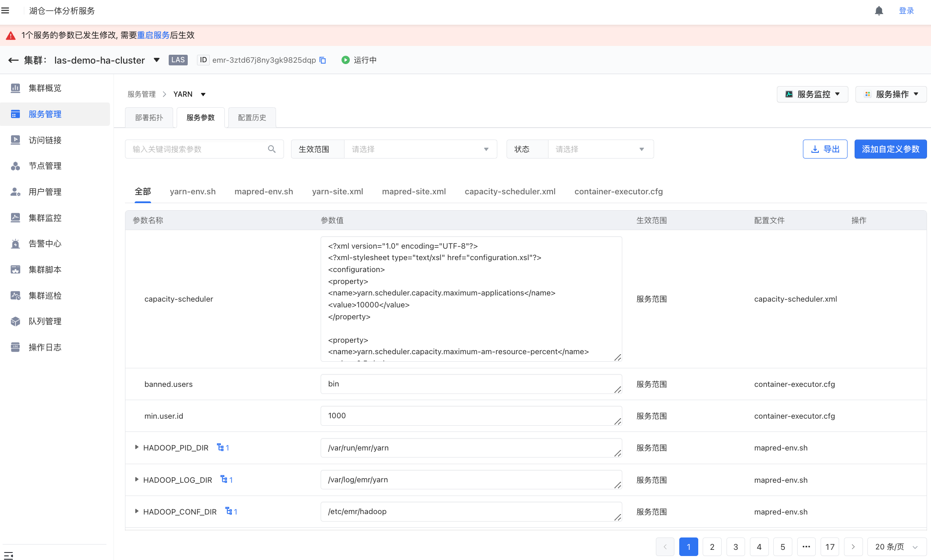Expand the HADOOP_CONF_DIR row
Screen dimensions: 931x560
(x=136, y=511)
